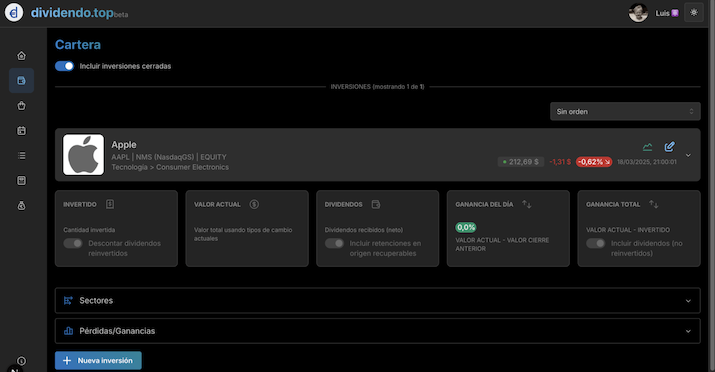
Task: Open the basket icon in the sidebar
Action: [21, 106]
